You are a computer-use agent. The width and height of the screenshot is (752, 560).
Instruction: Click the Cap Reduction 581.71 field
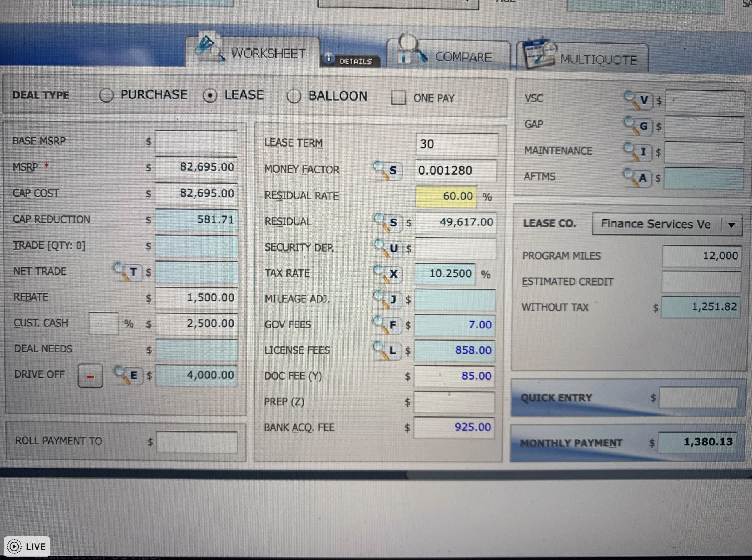tap(197, 220)
